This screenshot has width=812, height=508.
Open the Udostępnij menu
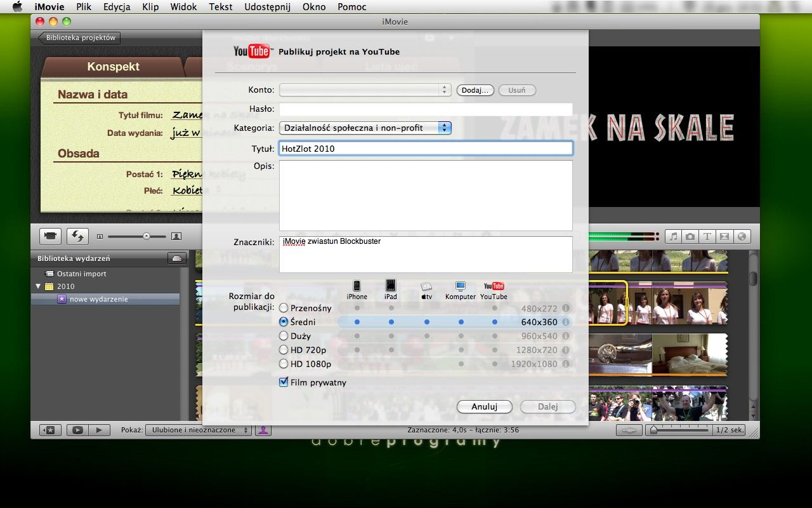point(266,7)
